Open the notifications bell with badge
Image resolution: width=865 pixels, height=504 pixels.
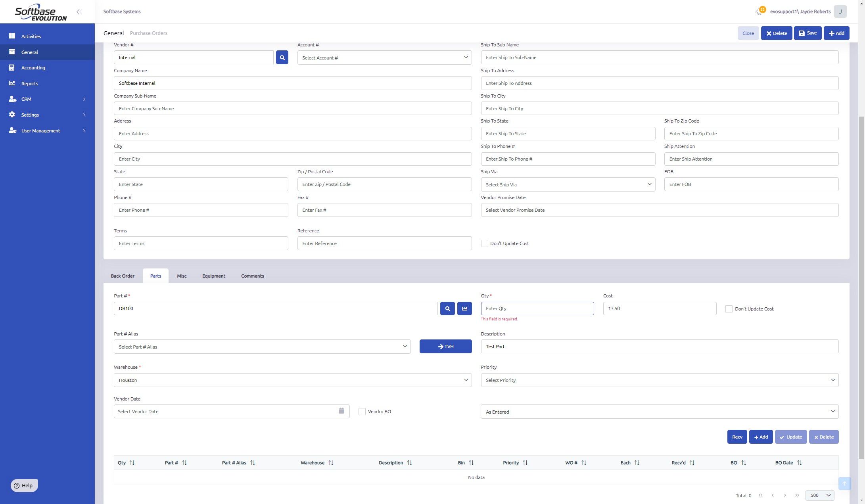(x=760, y=11)
